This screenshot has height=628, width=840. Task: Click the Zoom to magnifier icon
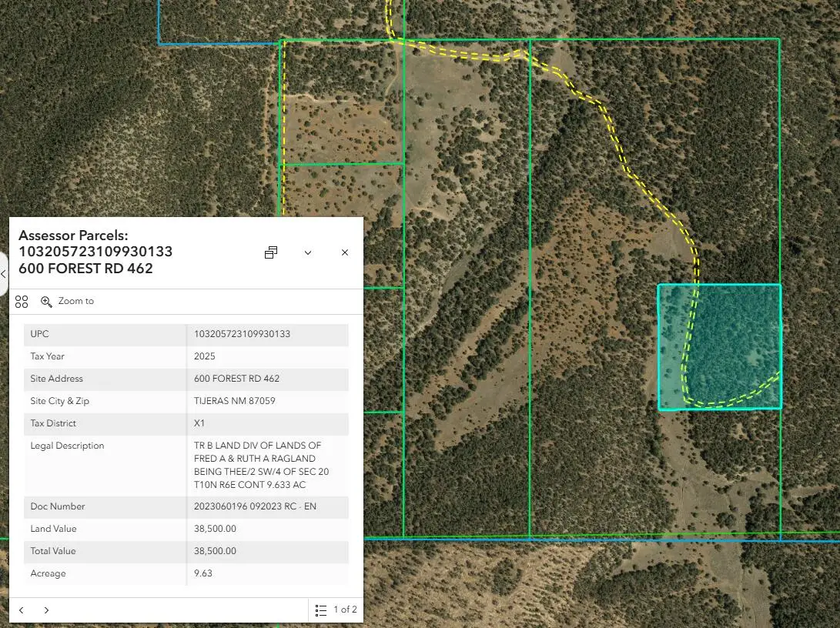tap(46, 301)
